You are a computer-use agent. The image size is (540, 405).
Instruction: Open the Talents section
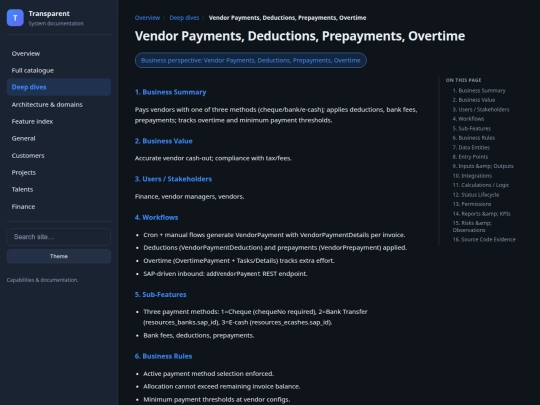point(59,189)
